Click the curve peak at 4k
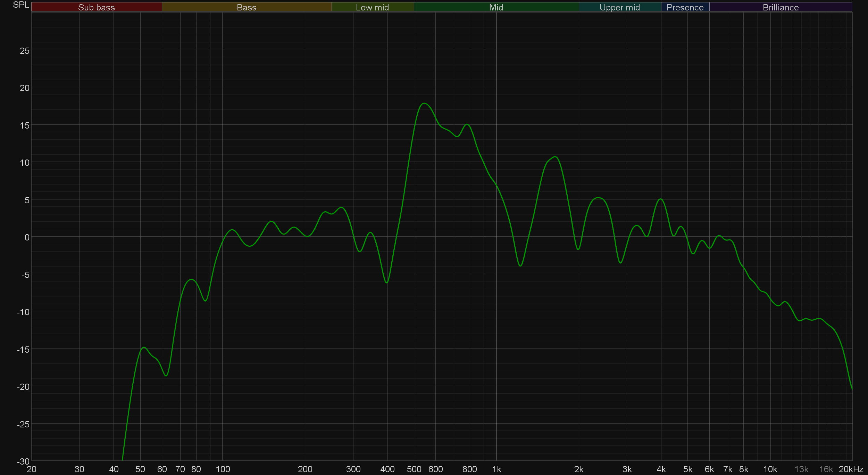Screen dimensions: 868x475 [661, 199]
